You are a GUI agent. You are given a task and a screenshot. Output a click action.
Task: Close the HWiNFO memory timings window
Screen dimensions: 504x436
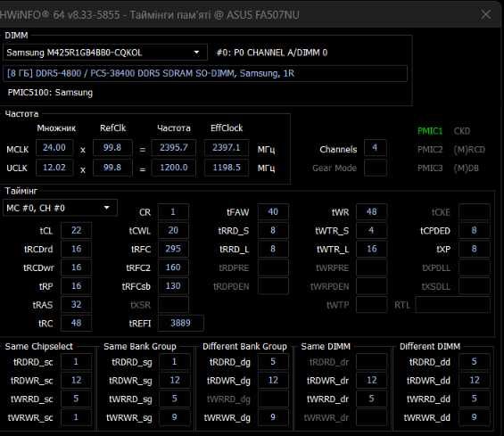click(x=485, y=14)
